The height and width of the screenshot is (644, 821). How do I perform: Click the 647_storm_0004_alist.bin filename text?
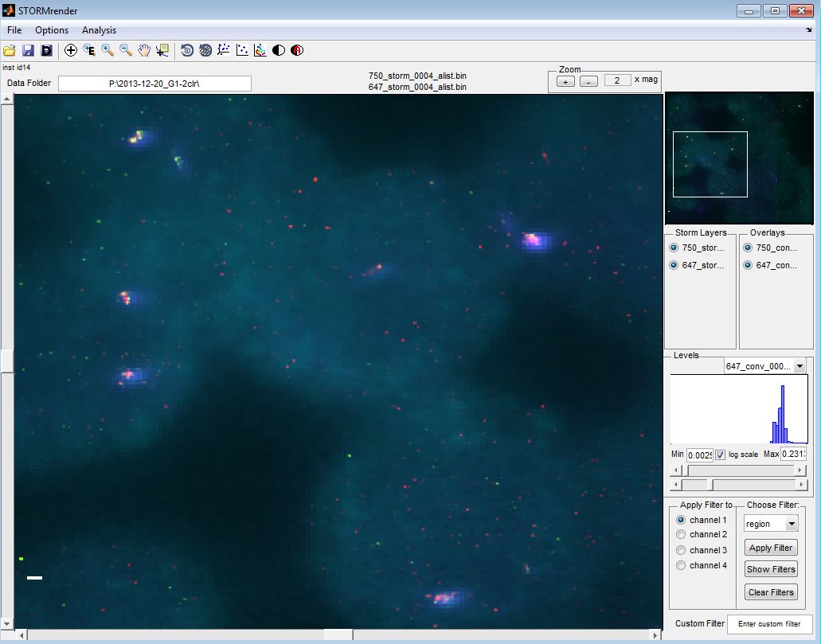(x=417, y=87)
